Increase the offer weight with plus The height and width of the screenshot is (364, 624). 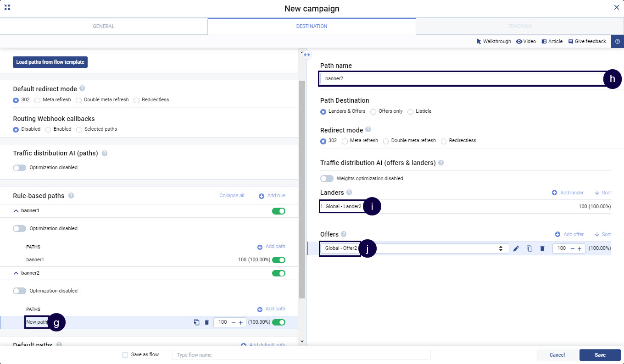click(x=579, y=248)
